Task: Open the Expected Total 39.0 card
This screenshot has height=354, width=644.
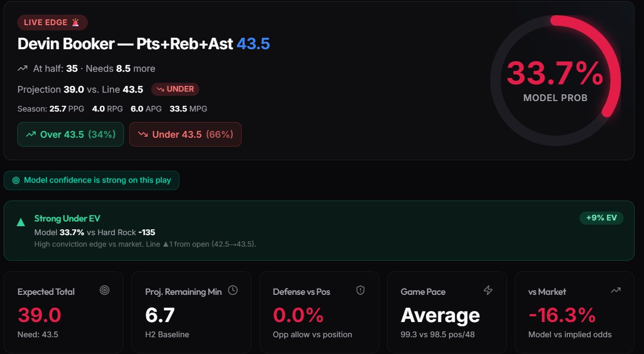Action: [63, 312]
